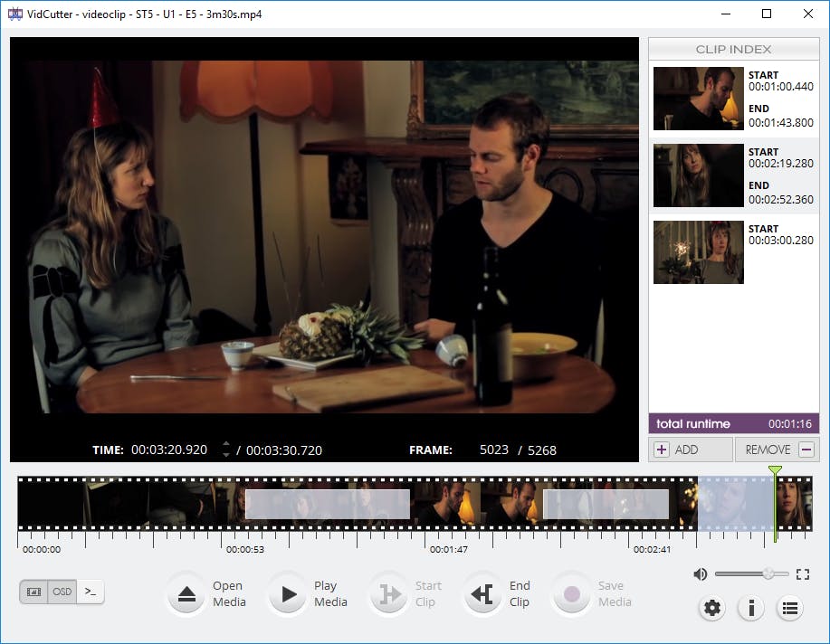
Task: Click the 00:00:53 timeline label
Action: click(x=245, y=549)
